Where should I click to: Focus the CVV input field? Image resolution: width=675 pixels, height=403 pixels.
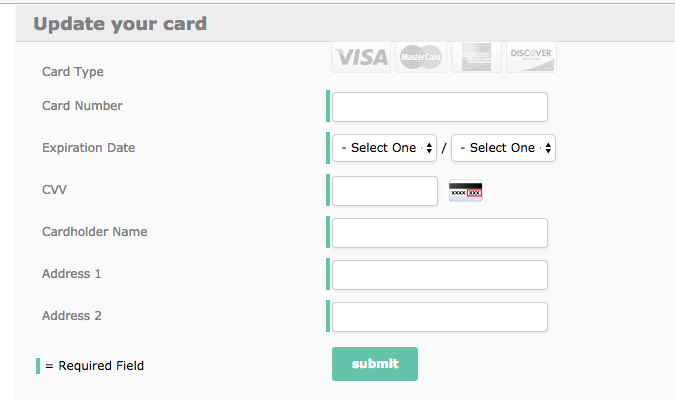[x=385, y=191]
